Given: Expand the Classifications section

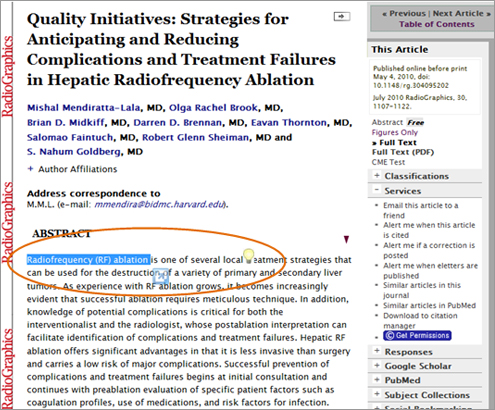Looking at the screenshot, I should 377,176.
